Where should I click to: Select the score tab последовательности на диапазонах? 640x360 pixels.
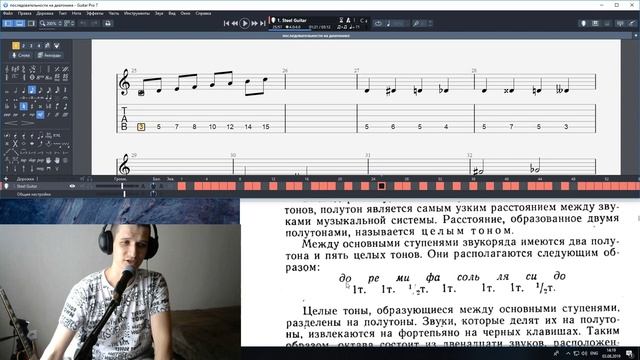point(316,36)
